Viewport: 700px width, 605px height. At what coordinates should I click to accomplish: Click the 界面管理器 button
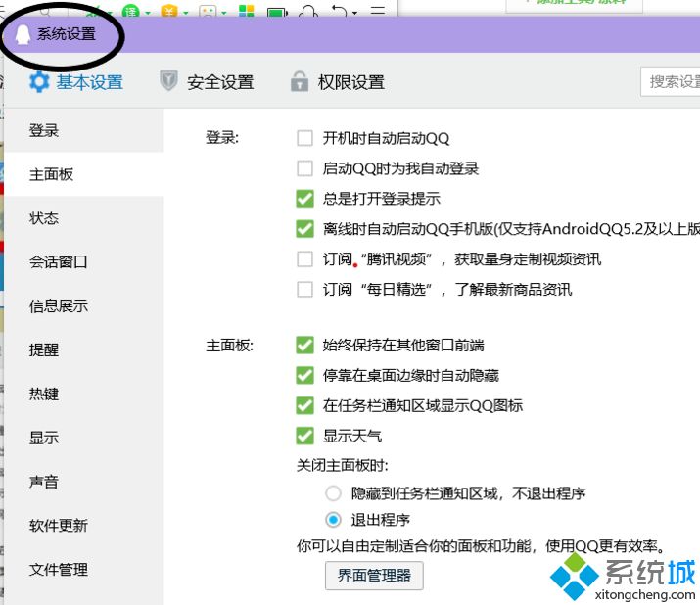pyautogui.click(x=374, y=576)
